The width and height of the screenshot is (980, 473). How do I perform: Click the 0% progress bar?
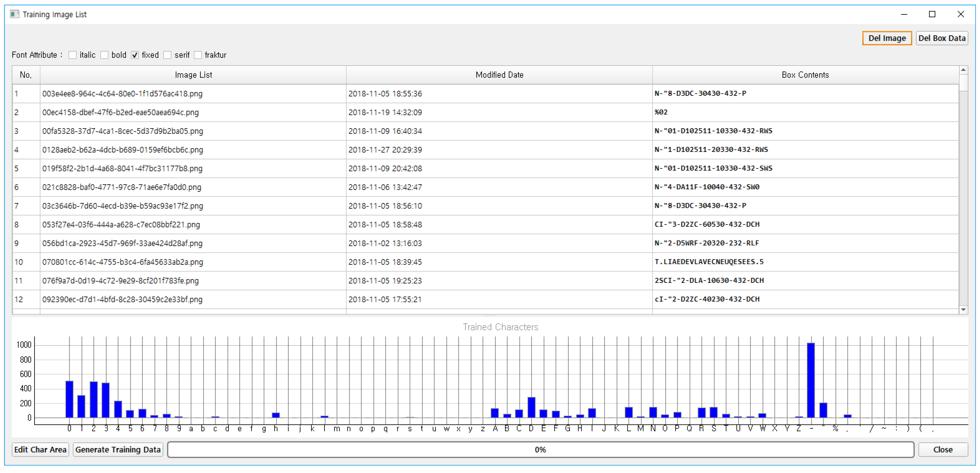tap(540, 449)
